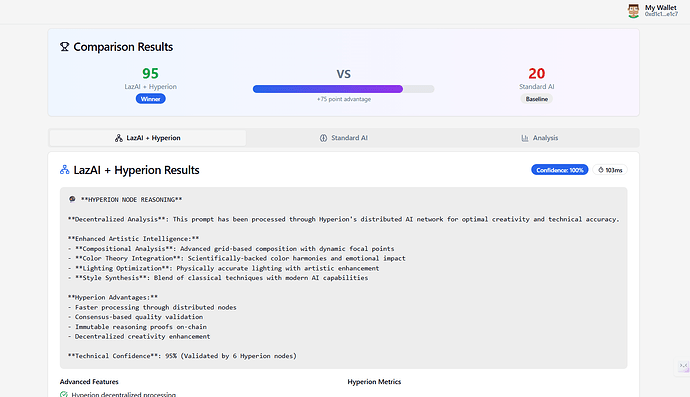Click the clock icon in 103ms badge
The image size is (690, 397).
point(601,170)
